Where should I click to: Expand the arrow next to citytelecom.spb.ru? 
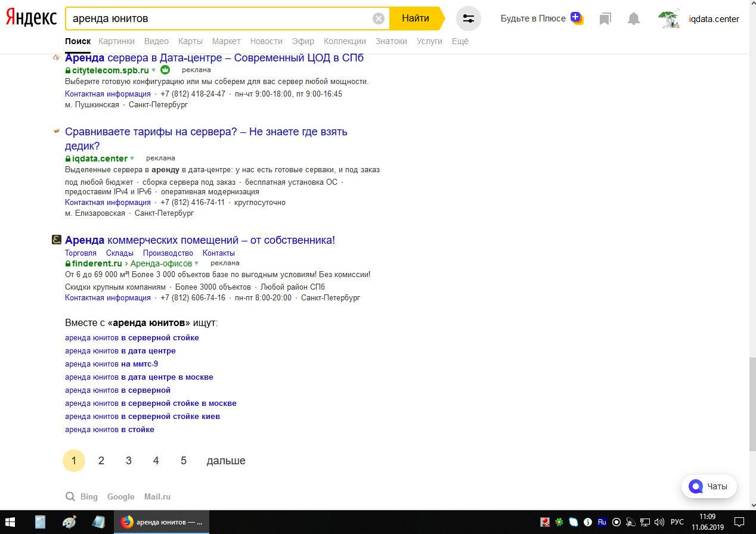point(153,70)
